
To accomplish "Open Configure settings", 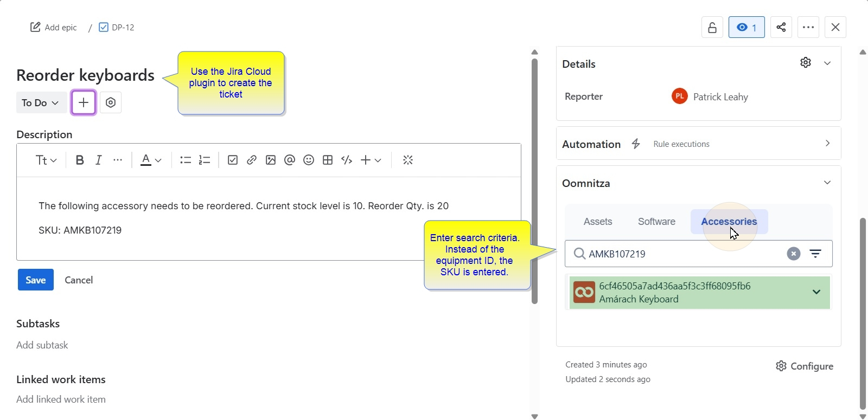I will (x=805, y=366).
